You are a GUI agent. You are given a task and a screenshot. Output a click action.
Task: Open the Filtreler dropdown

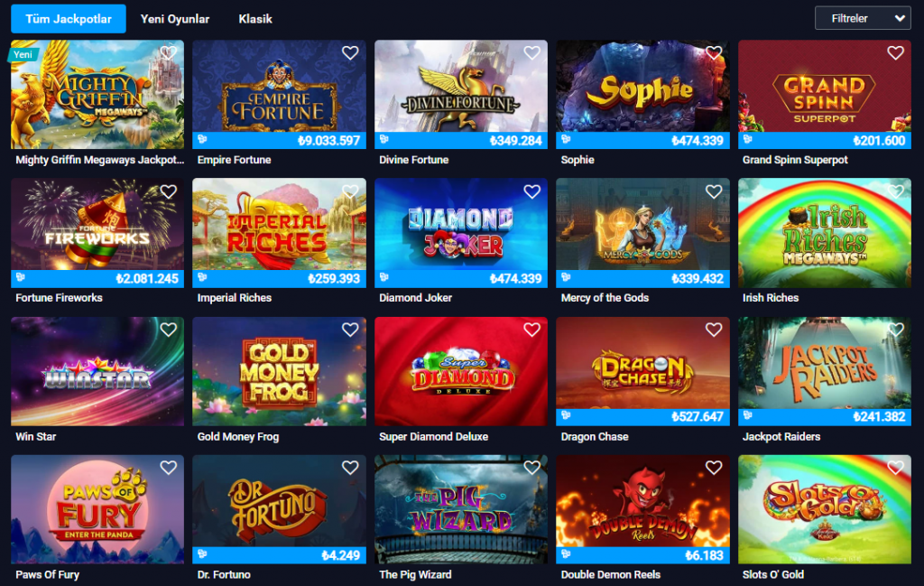pos(863,18)
